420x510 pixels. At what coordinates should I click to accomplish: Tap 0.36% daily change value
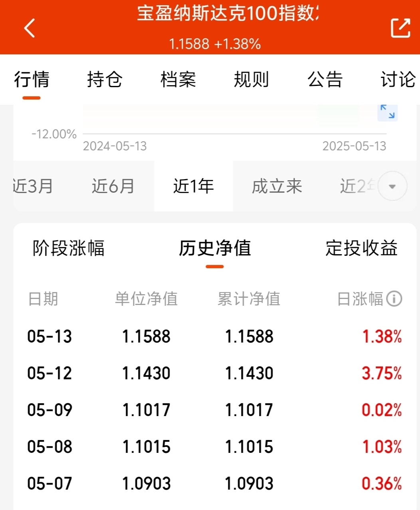click(x=382, y=483)
